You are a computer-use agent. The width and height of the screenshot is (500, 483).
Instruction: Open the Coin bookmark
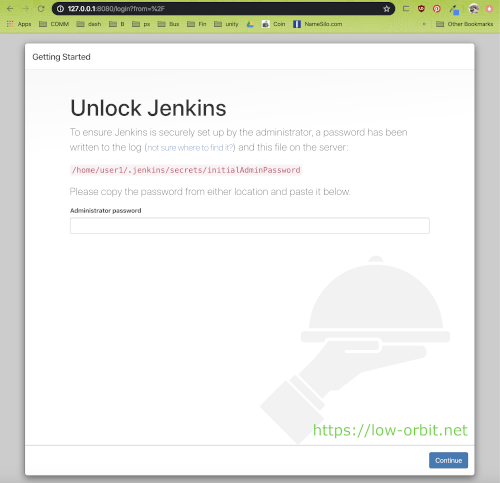pos(274,24)
